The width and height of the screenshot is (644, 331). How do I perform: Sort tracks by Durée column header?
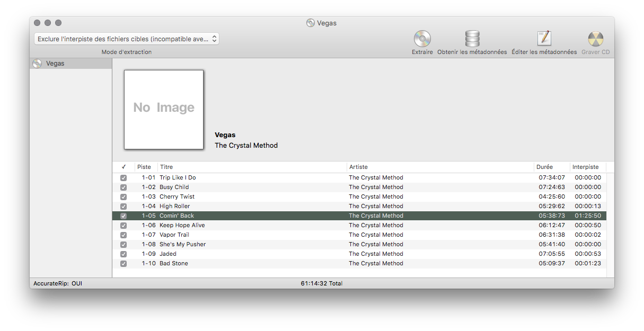pyautogui.click(x=552, y=167)
